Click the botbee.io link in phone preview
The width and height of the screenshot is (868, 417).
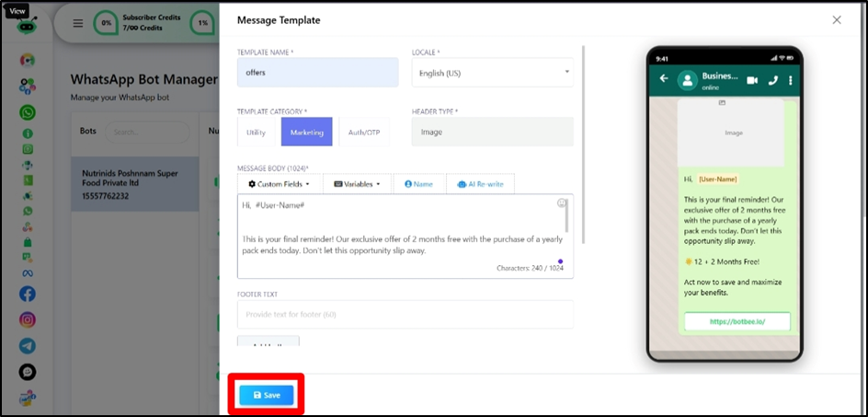click(x=737, y=322)
